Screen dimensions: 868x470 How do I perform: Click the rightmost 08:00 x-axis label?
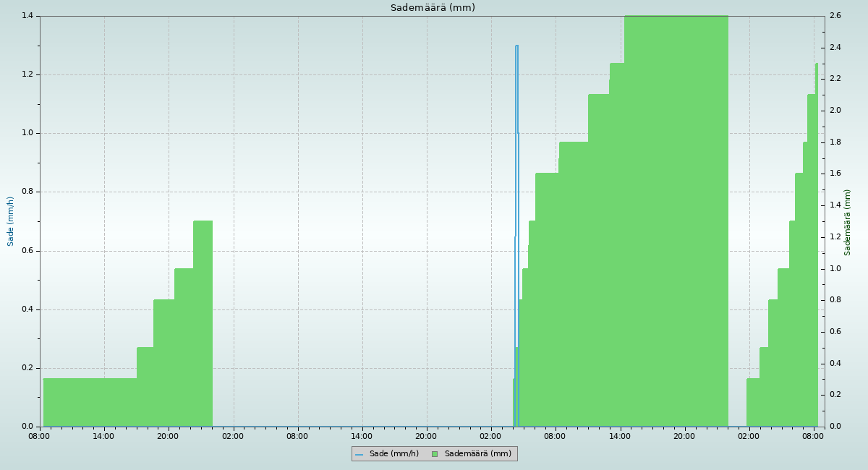813,436
